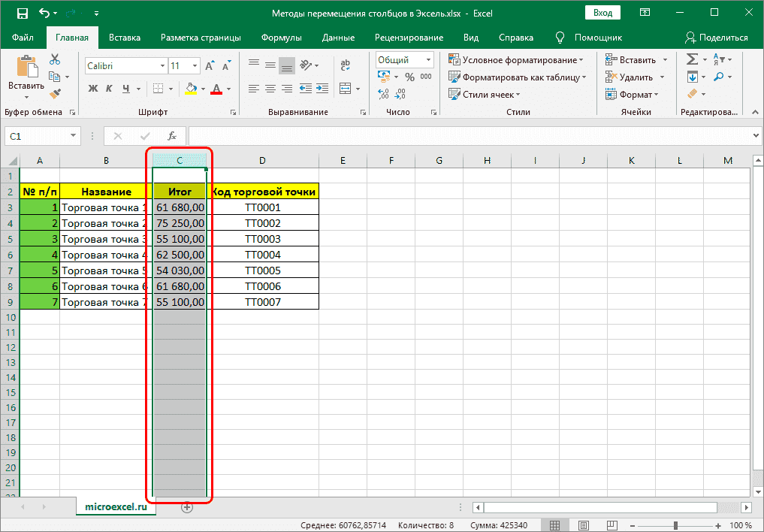Open the fill color bucket icon
Viewport: 764px width, 532px height.
[x=189, y=89]
